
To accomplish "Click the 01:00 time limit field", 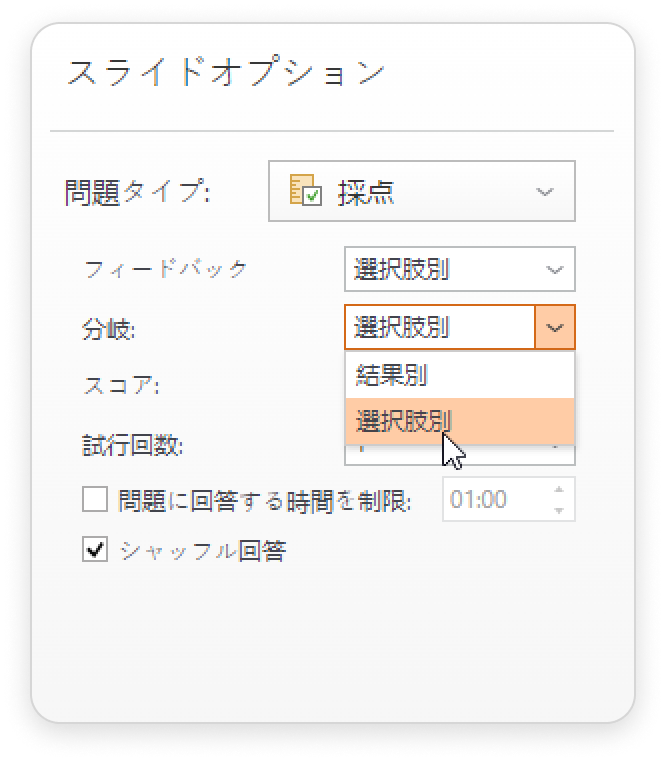I will pos(508,499).
